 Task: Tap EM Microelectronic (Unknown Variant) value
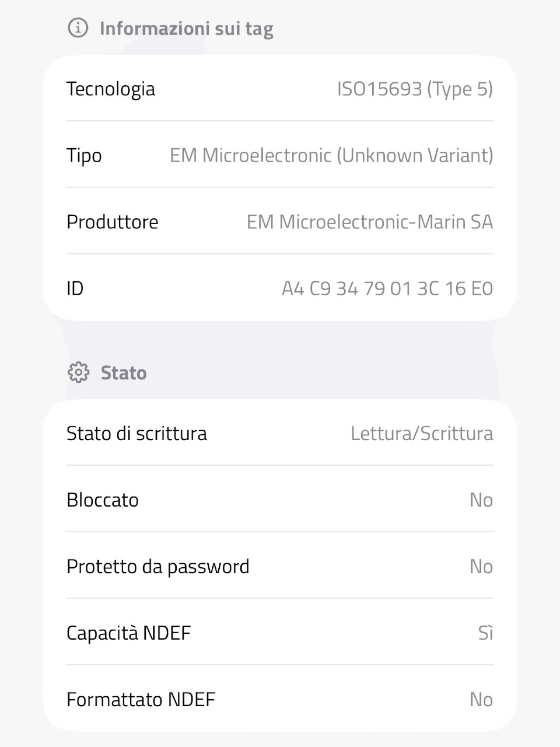(331, 156)
